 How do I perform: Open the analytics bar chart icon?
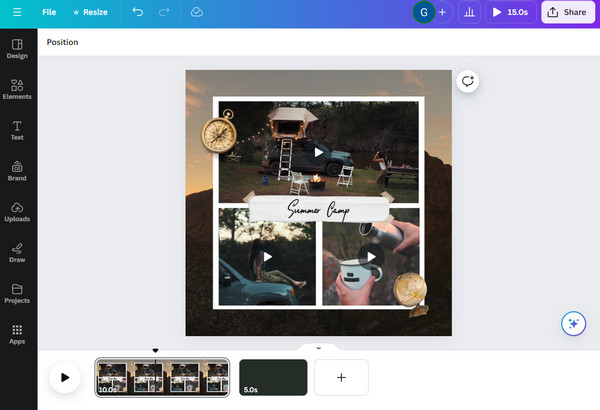tap(469, 12)
